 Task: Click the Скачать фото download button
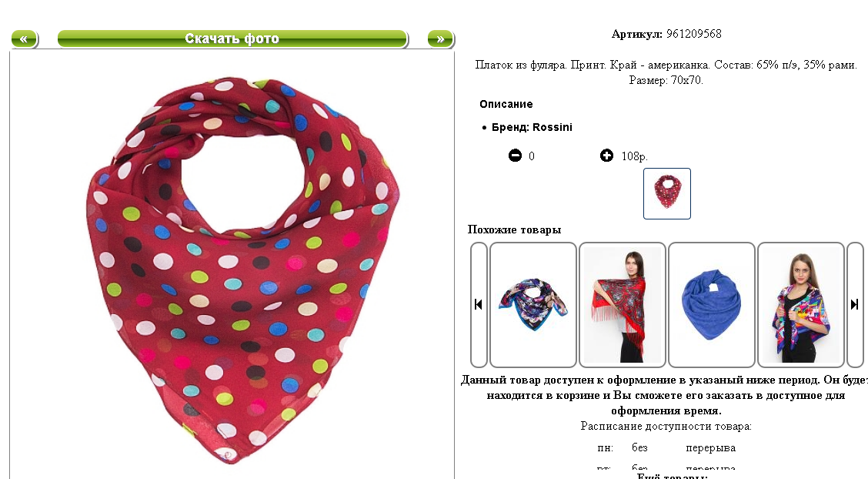tap(232, 39)
